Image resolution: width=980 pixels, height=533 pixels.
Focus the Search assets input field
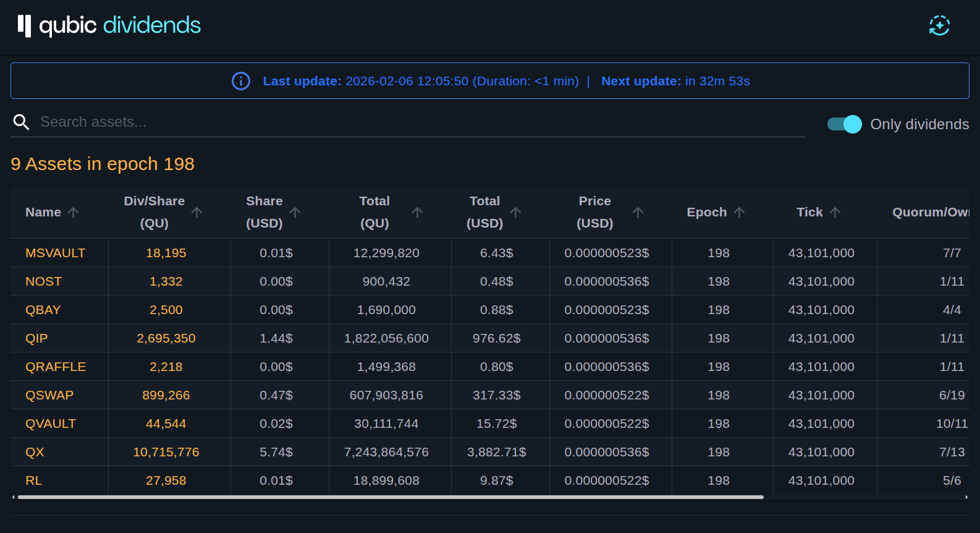[x=420, y=122]
